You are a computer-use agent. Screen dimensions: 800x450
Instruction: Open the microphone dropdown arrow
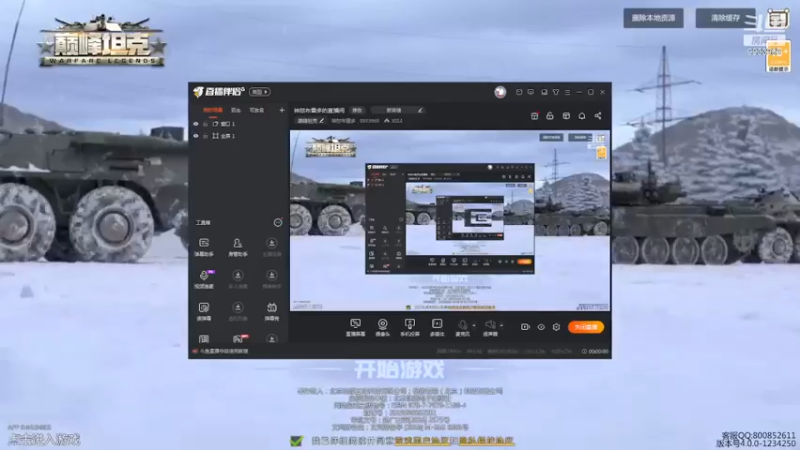[474, 325]
